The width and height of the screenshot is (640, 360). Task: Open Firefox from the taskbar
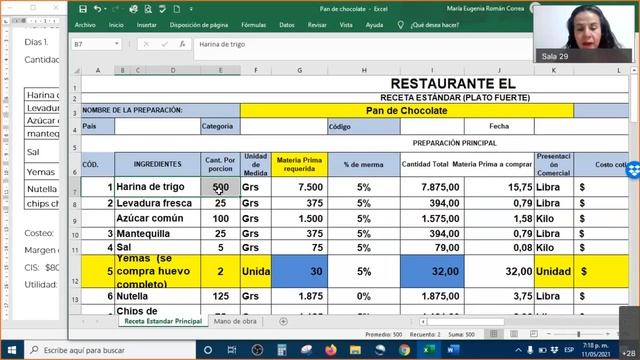[331, 350]
